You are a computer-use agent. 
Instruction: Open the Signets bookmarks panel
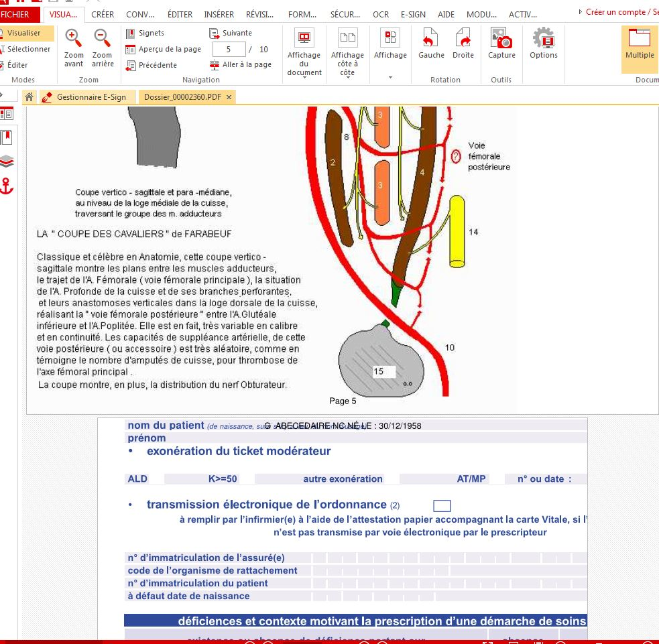(145, 33)
